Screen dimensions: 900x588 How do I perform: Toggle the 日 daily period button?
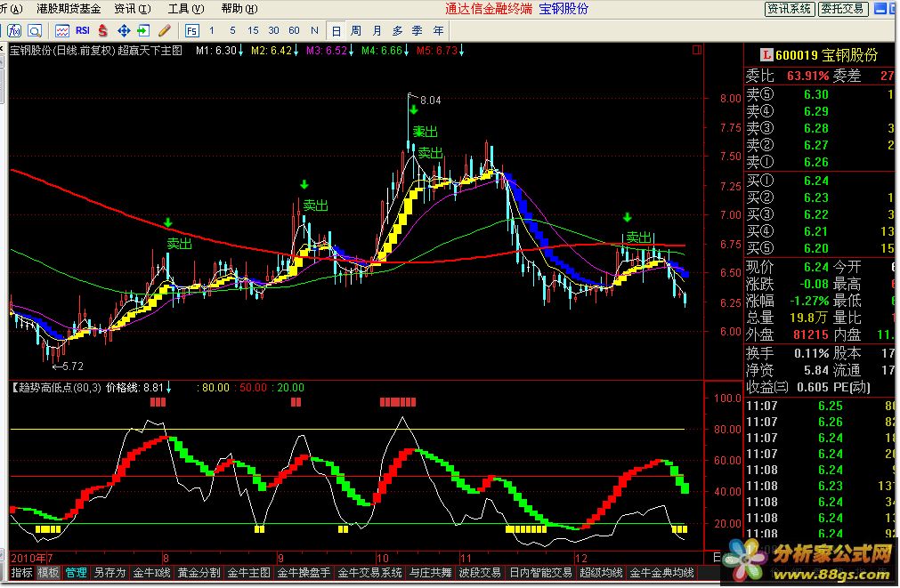pos(336,31)
